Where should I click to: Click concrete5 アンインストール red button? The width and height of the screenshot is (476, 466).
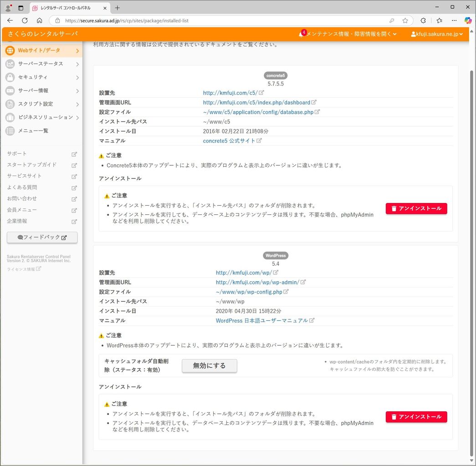coord(416,208)
